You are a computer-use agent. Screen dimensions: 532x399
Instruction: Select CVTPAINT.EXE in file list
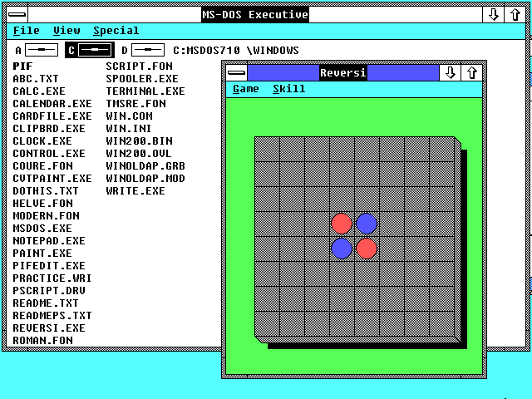click(x=52, y=179)
